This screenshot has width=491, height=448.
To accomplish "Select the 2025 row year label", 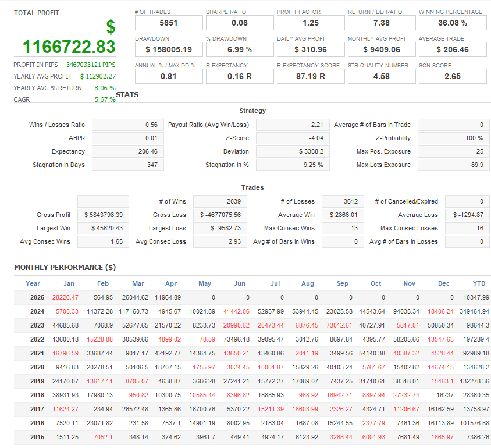I will point(37,298).
